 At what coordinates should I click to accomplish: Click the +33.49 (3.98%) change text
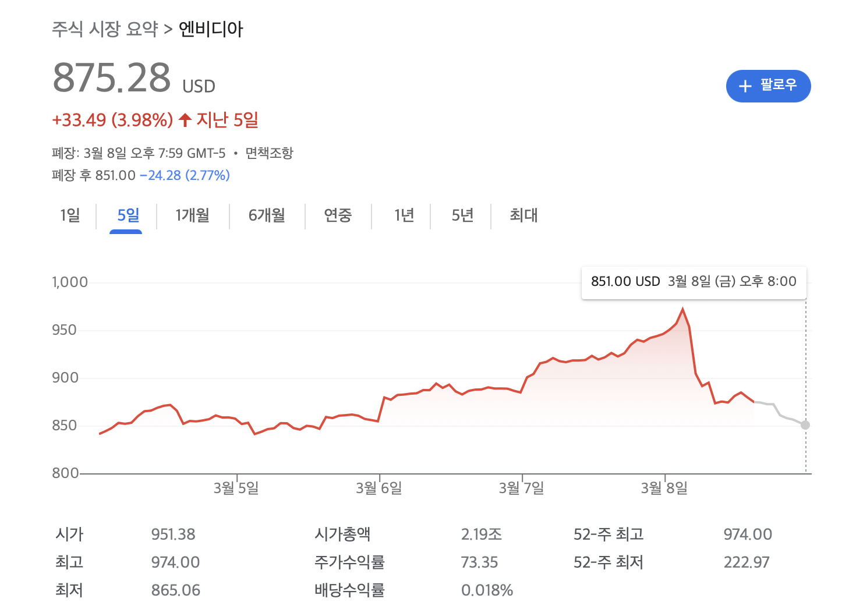(112, 120)
